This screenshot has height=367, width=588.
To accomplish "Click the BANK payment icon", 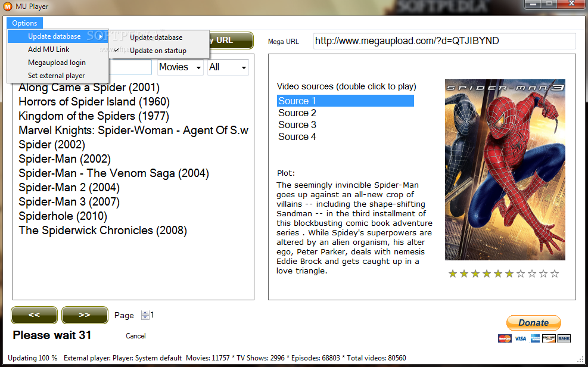I will pyautogui.click(x=564, y=338).
